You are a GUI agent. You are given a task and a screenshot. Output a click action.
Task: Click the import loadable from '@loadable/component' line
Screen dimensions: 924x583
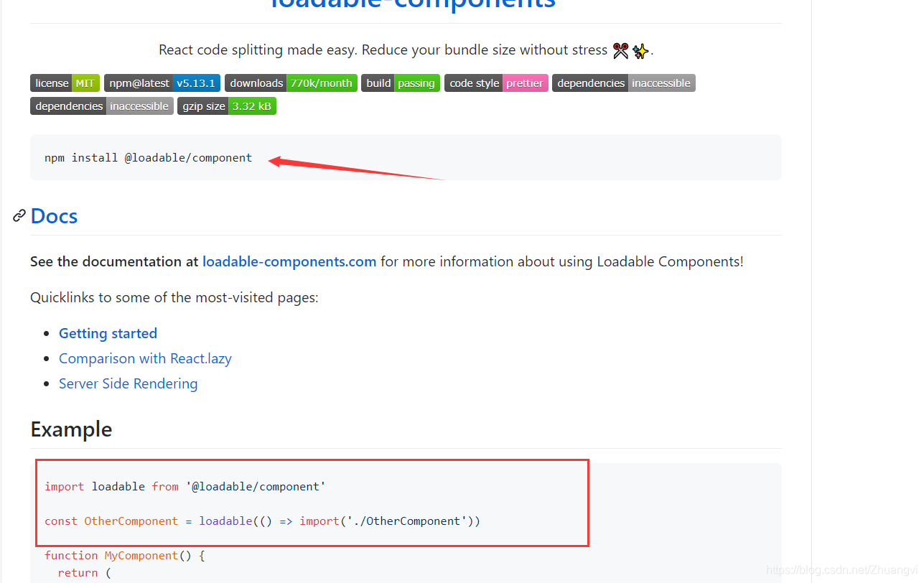(185, 487)
